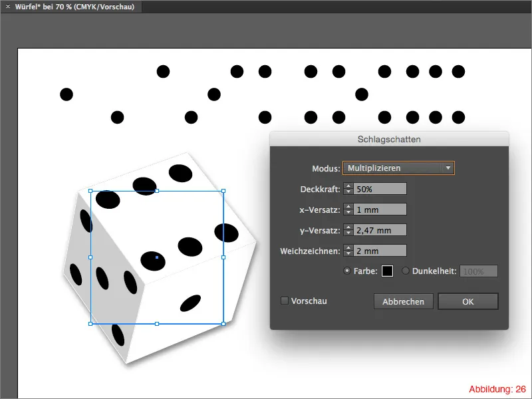
Task: Click the Weichzeichnen stepper arrows
Action: [348, 251]
